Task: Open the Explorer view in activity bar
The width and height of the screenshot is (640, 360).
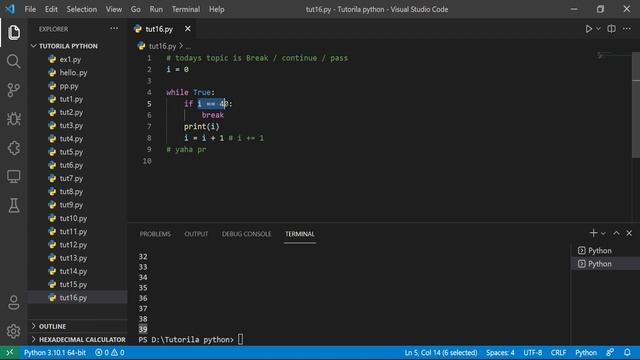Action: pos(13,32)
